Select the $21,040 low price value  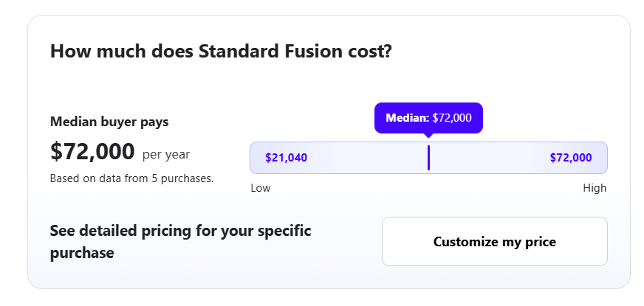click(286, 158)
